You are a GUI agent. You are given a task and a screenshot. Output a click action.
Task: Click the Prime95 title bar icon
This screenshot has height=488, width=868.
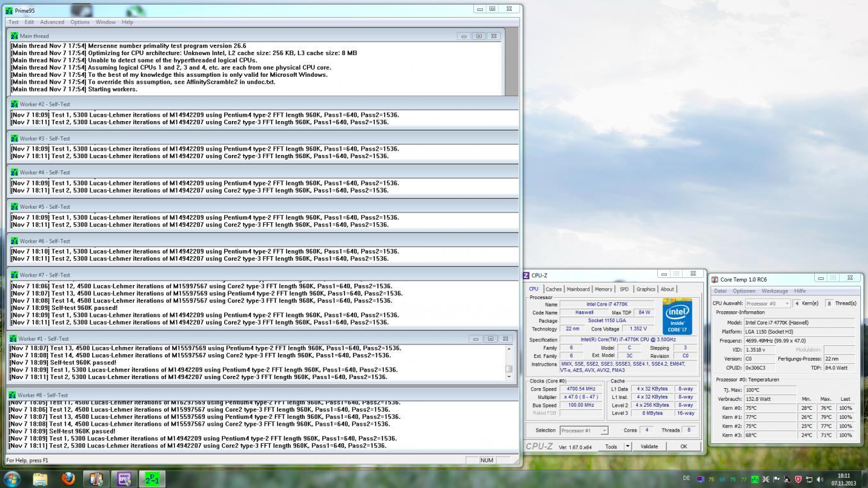click(9, 10)
